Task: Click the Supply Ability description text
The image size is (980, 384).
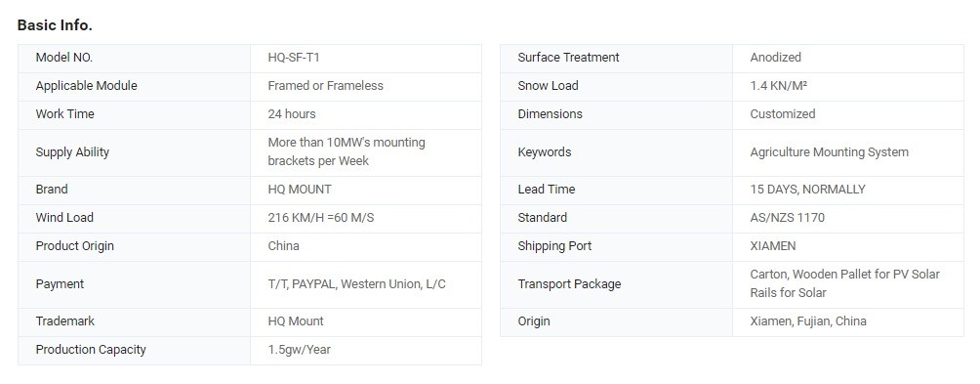Action: [347, 152]
